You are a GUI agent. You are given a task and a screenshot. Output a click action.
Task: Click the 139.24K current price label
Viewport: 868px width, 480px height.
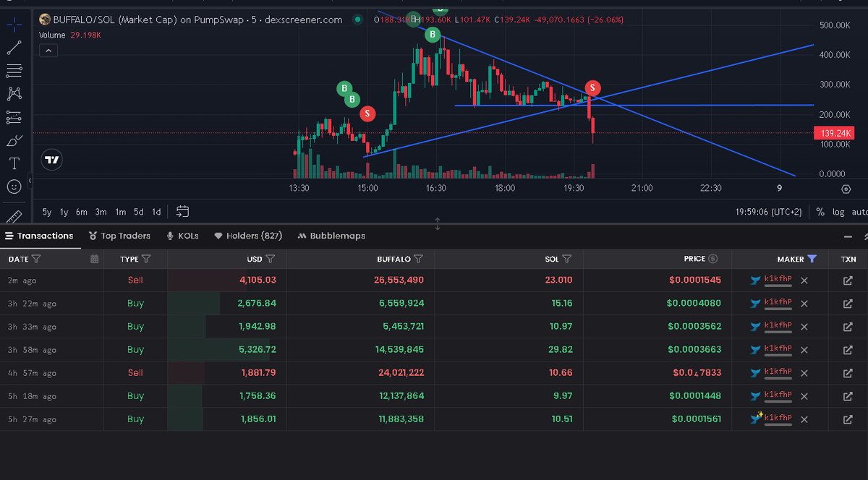point(834,133)
